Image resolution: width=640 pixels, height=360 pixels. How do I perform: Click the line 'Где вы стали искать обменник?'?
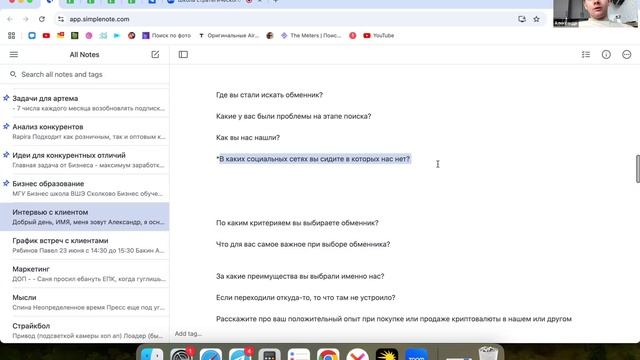tap(269, 95)
